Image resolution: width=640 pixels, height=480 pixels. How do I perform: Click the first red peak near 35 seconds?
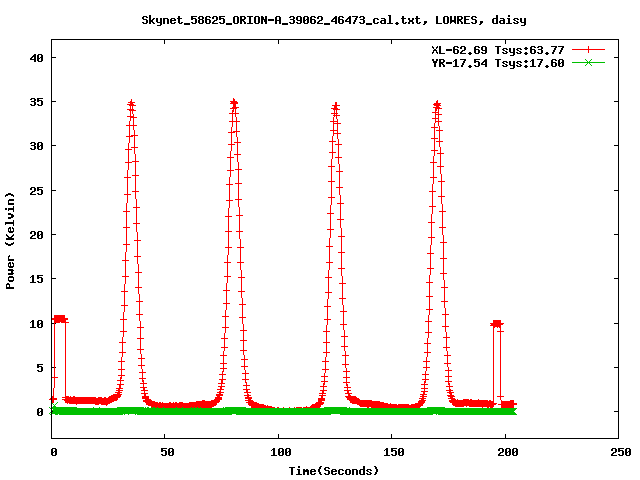(x=131, y=103)
